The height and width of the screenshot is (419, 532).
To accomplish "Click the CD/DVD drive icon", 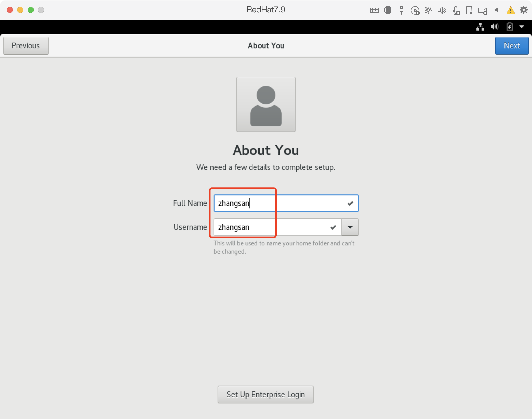I will tap(415, 11).
